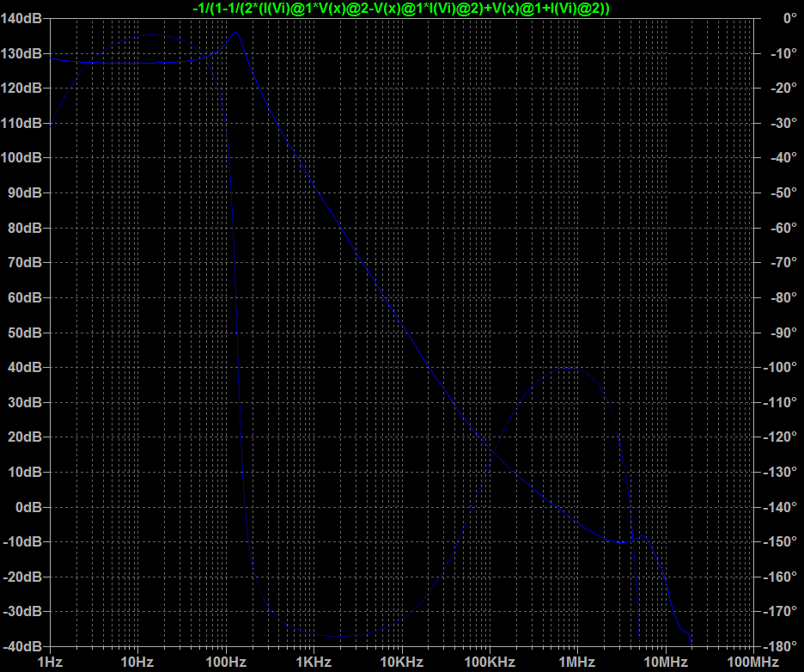Click the -160° phase axis label

(x=780, y=577)
